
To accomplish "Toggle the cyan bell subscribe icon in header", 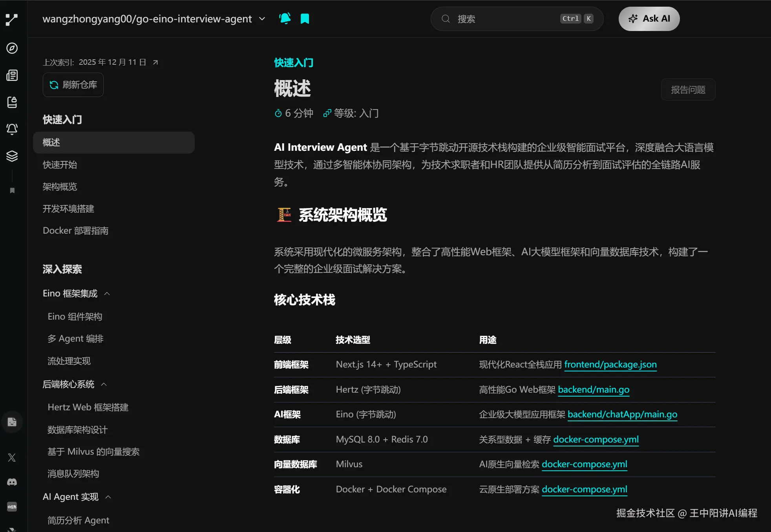I will pyautogui.click(x=285, y=18).
